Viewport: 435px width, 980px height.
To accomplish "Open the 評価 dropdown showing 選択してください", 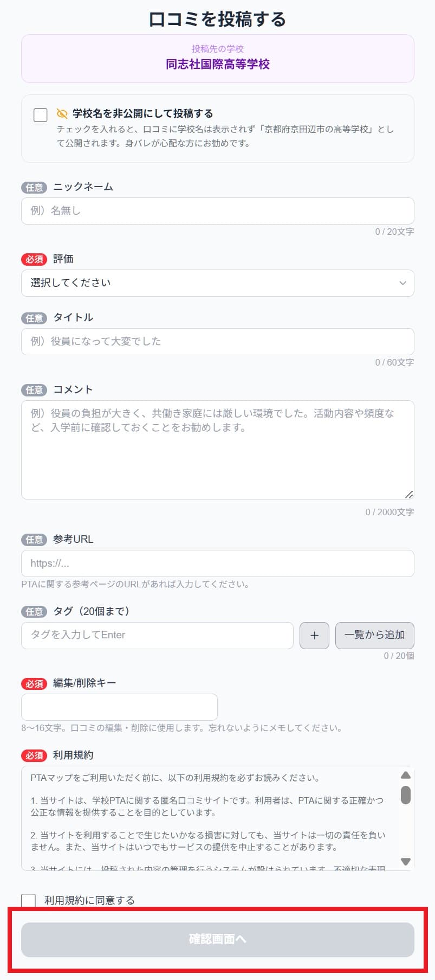I will tap(217, 283).
